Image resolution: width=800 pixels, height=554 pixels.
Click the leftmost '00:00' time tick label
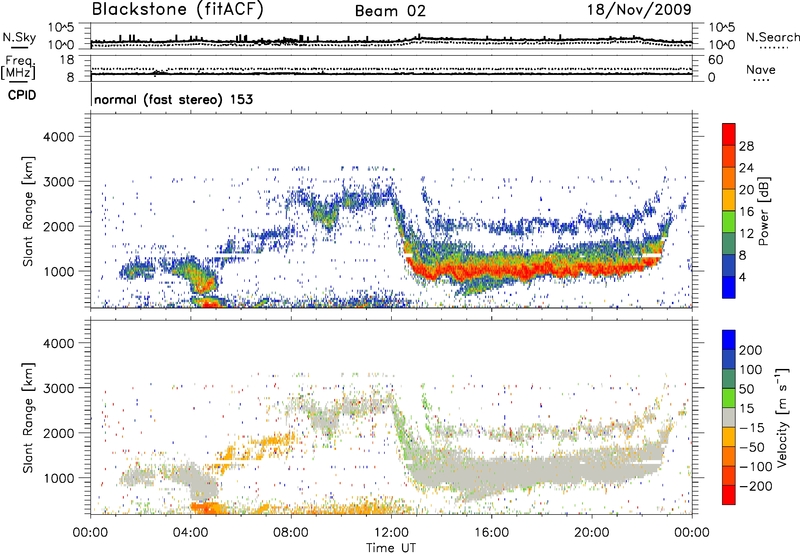tap(90, 533)
